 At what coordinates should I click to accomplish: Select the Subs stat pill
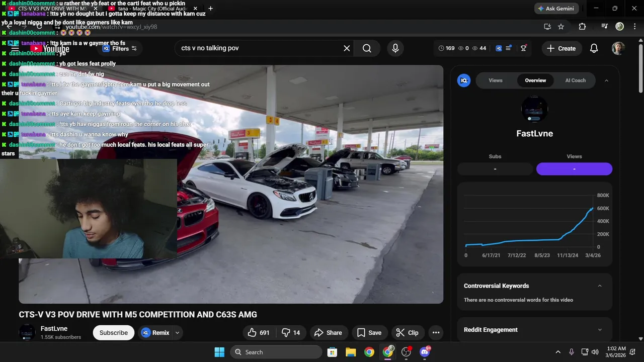(x=495, y=169)
